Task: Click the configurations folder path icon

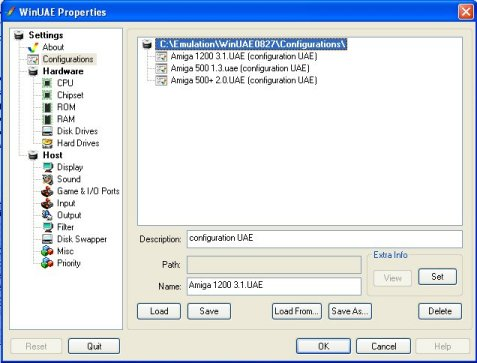Action: pos(147,44)
